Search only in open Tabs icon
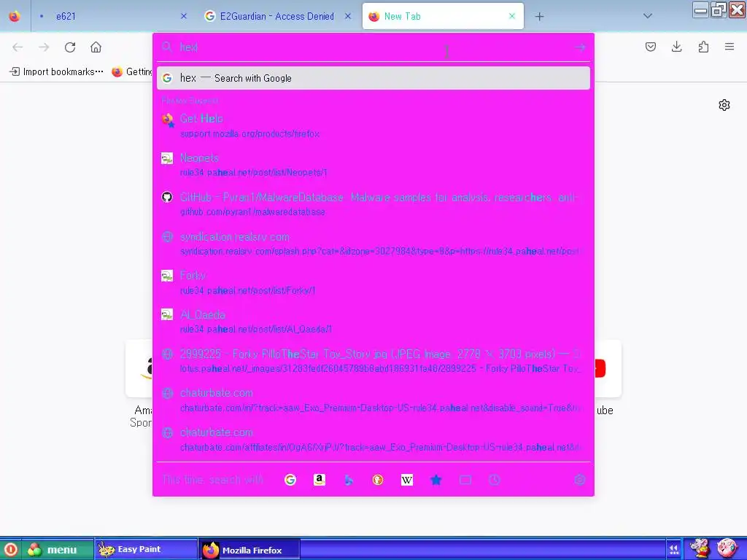 point(465,480)
